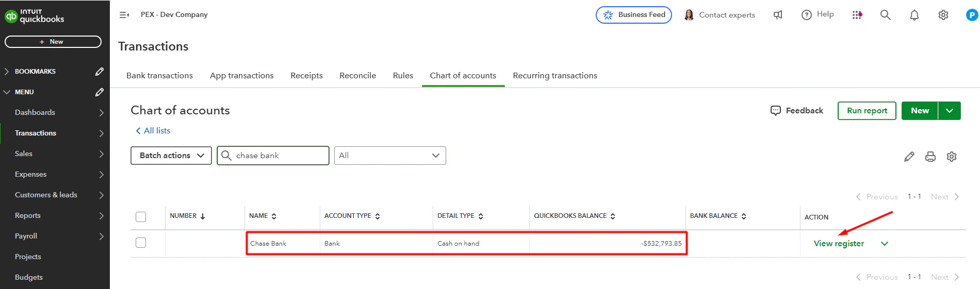Image resolution: width=980 pixels, height=289 pixels.
Task: Collapse the navigation sidebar via hamburger icon
Action: pos(124,15)
